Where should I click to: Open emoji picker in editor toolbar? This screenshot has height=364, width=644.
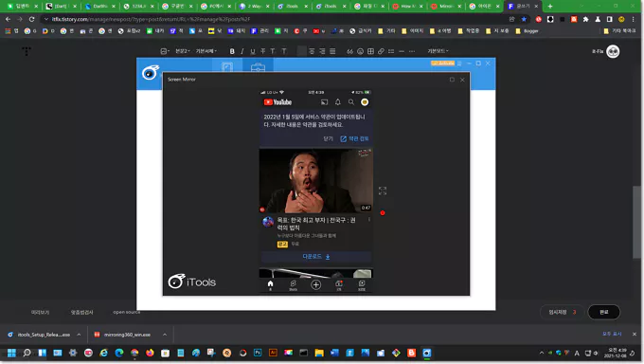coord(360,51)
